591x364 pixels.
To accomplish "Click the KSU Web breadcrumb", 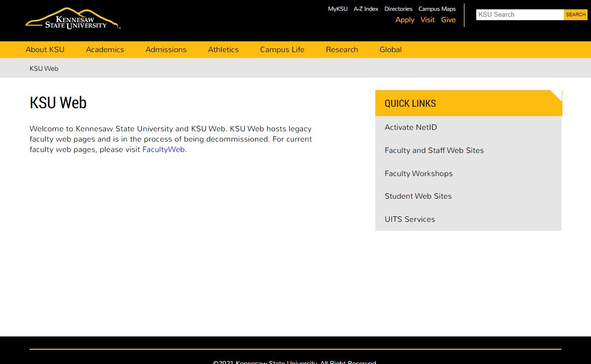I will pos(44,68).
